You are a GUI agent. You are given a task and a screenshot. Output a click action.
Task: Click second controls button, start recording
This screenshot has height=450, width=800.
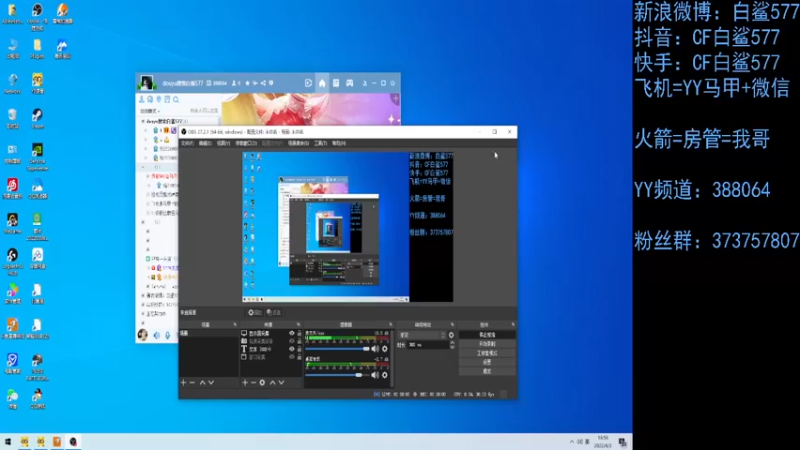click(487, 344)
